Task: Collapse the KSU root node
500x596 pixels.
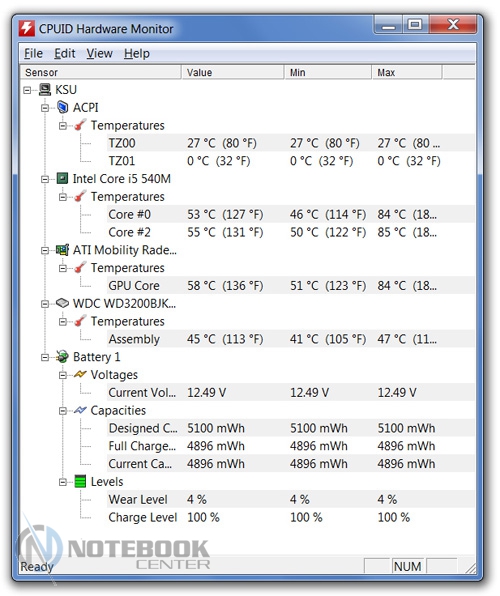Action: [x=27, y=90]
